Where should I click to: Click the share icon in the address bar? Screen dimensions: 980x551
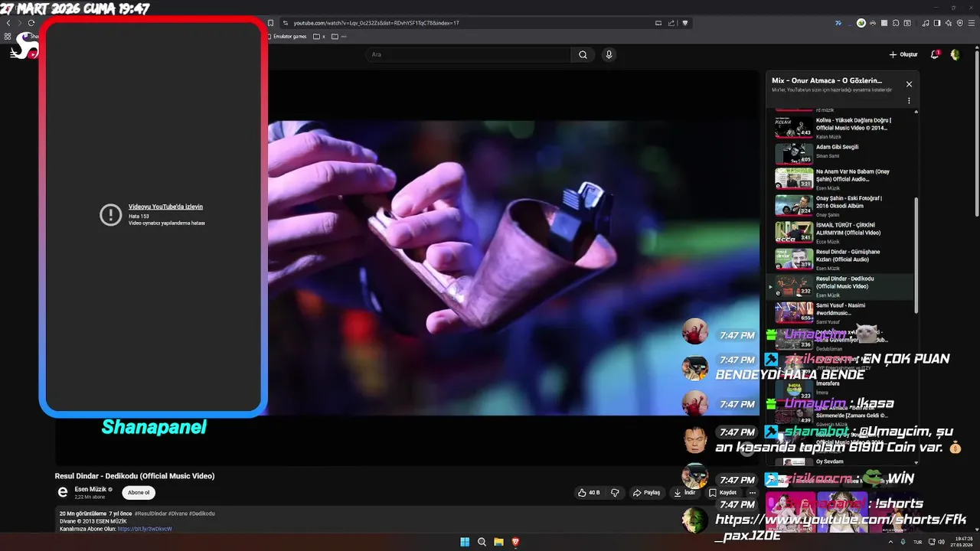pos(671,23)
